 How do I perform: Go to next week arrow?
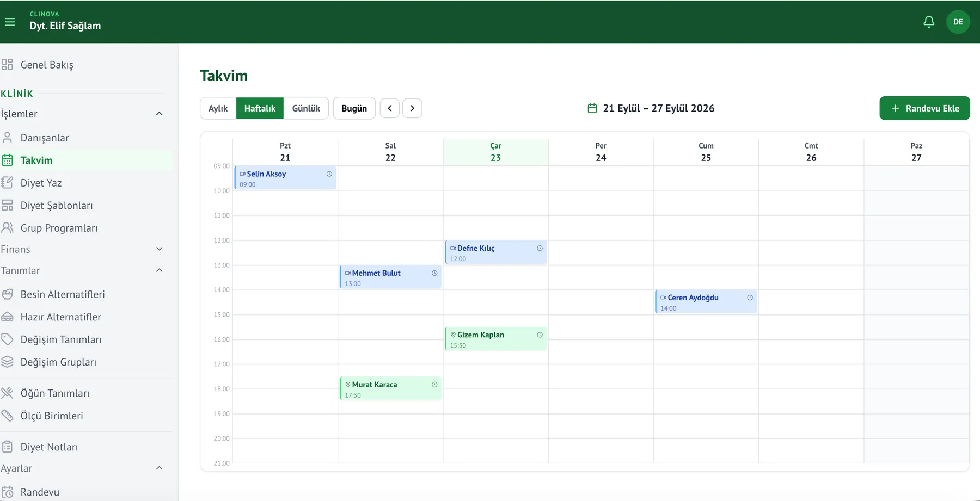click(412, 108)
